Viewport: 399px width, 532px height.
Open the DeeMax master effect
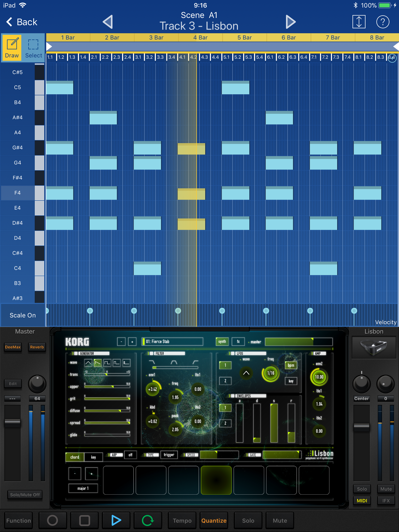tap(13, 347)
